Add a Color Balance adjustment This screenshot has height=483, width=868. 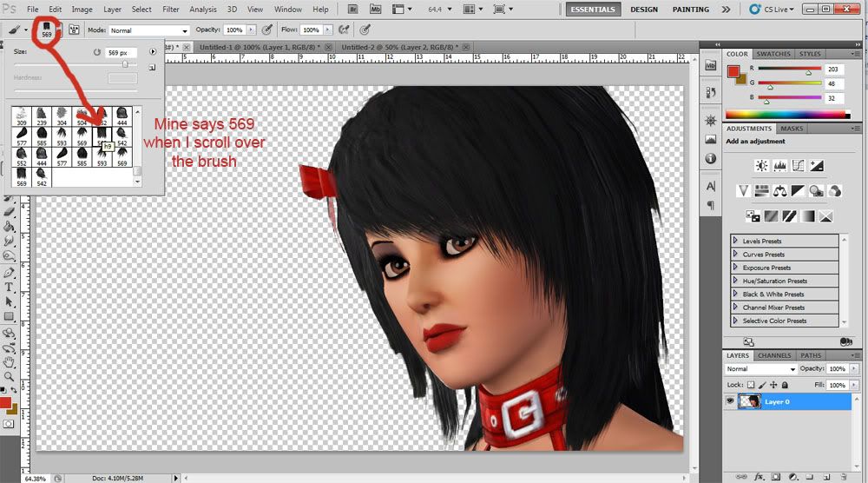[x=780, y=191]
